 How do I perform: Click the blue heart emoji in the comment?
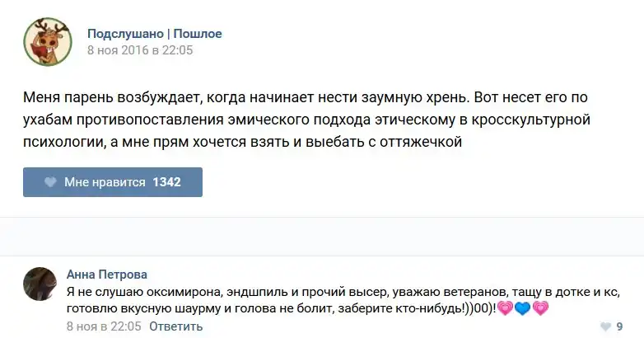[x=523, y=309]
